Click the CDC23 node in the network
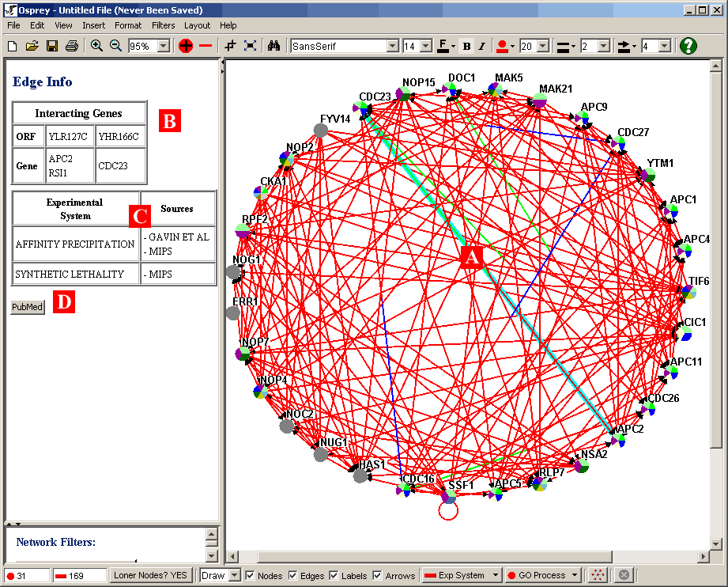Viewport: 728px width, 587px height. [x=365, y=108]
